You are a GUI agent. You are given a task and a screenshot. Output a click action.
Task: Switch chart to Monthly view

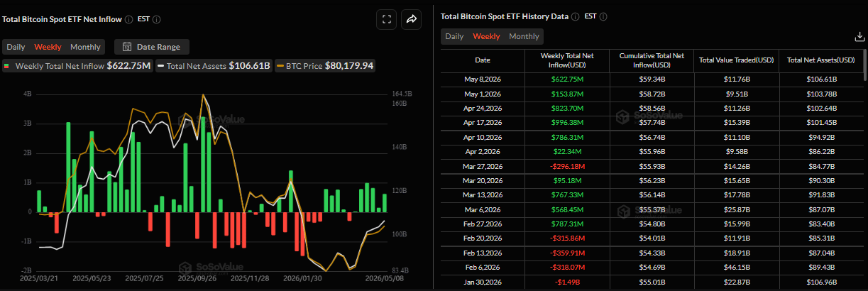[85, 47]
